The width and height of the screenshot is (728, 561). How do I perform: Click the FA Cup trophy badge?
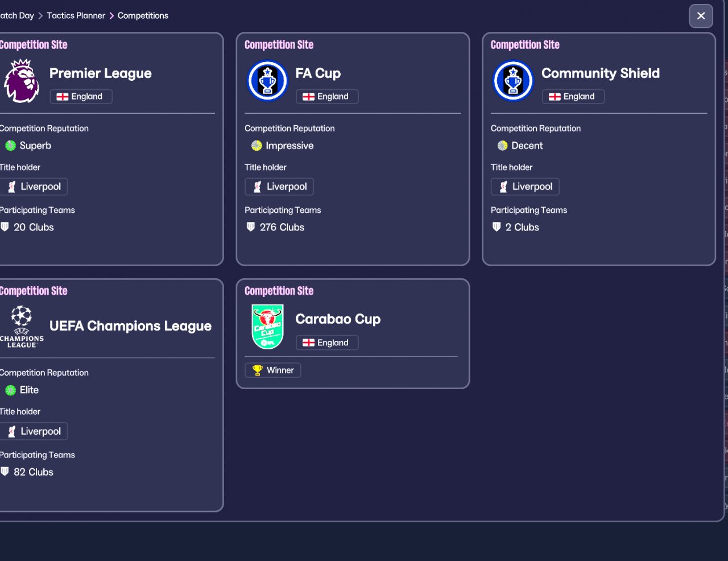coord(267,81)
